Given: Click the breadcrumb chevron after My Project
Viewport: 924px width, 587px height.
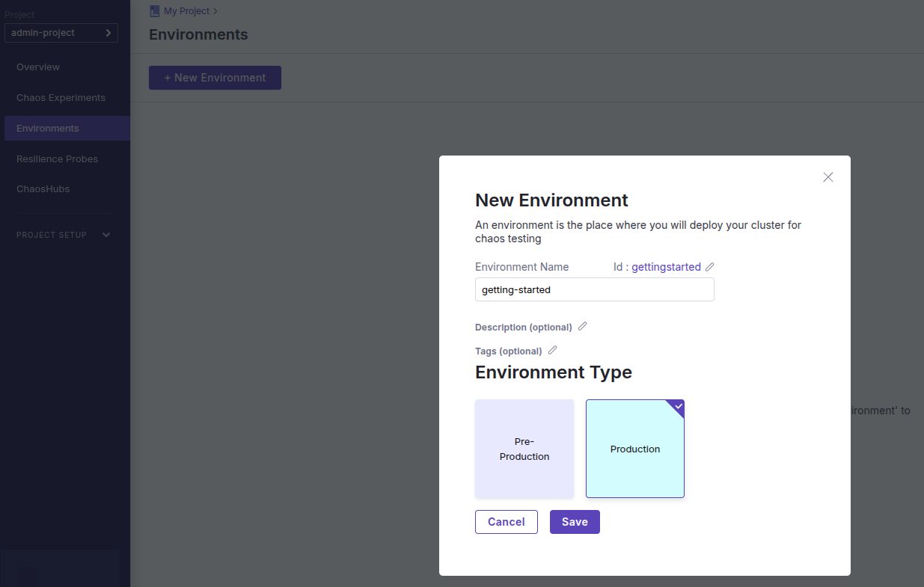Looking at the screenshot, I should [215, 11].
